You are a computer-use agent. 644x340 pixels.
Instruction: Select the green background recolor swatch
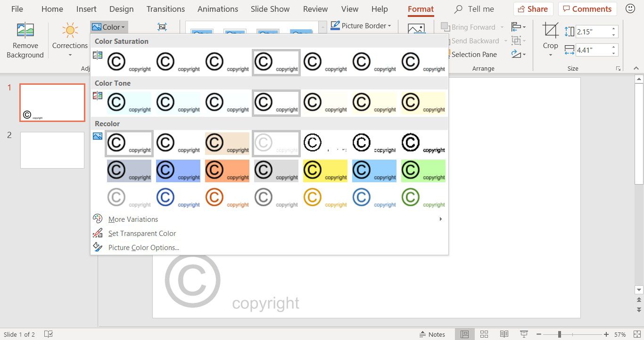pos(423,171)
